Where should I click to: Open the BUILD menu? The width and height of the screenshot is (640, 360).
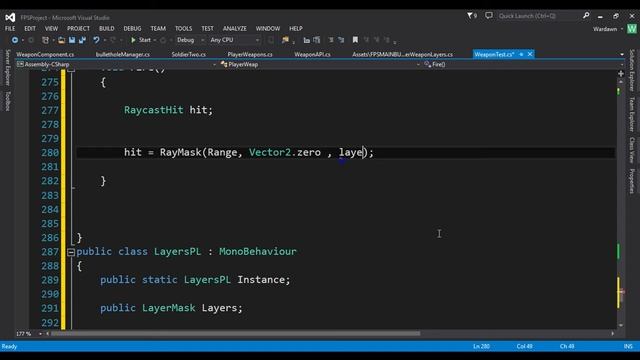(x=107, y=29)
